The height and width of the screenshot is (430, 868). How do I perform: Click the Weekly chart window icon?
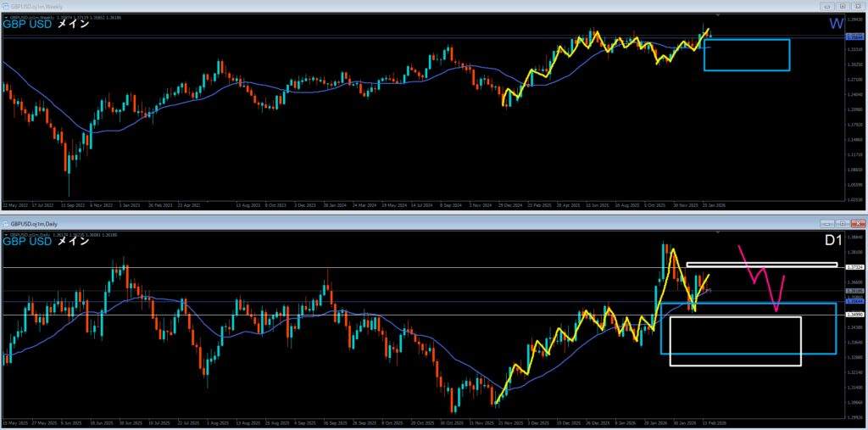tap(7, 6)
